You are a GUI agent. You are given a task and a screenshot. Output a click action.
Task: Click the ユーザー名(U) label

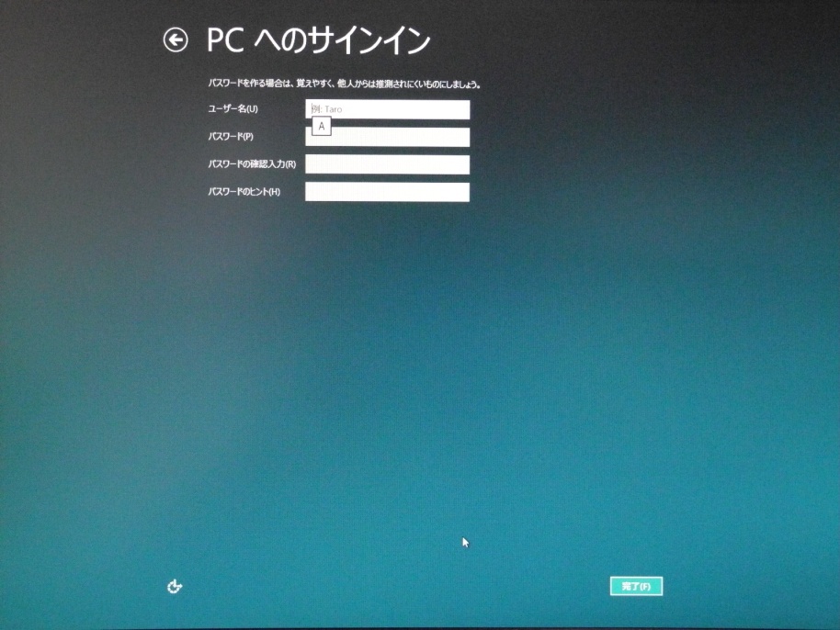(x=233, y=108)
